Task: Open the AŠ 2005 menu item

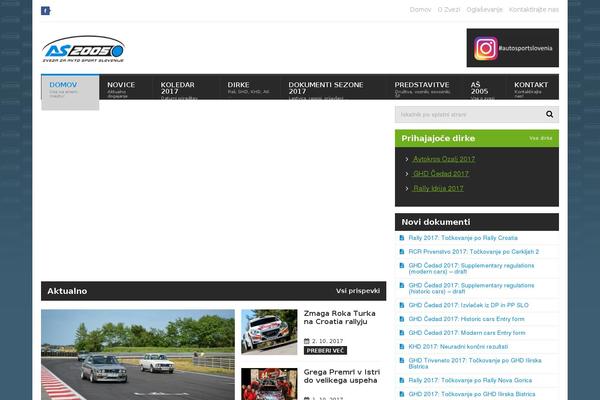Action: tap(484, 87)
